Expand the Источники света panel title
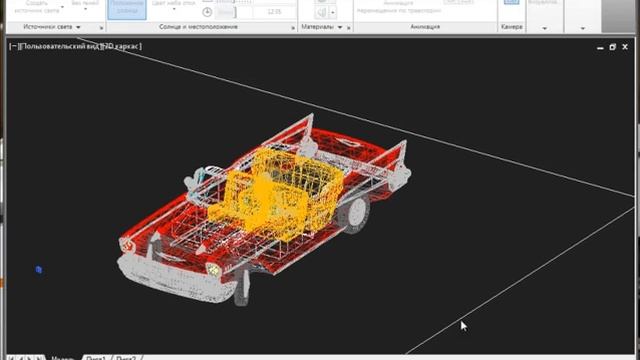The height and width of the screenshot is (360, 640). click(x=52, y=27)
